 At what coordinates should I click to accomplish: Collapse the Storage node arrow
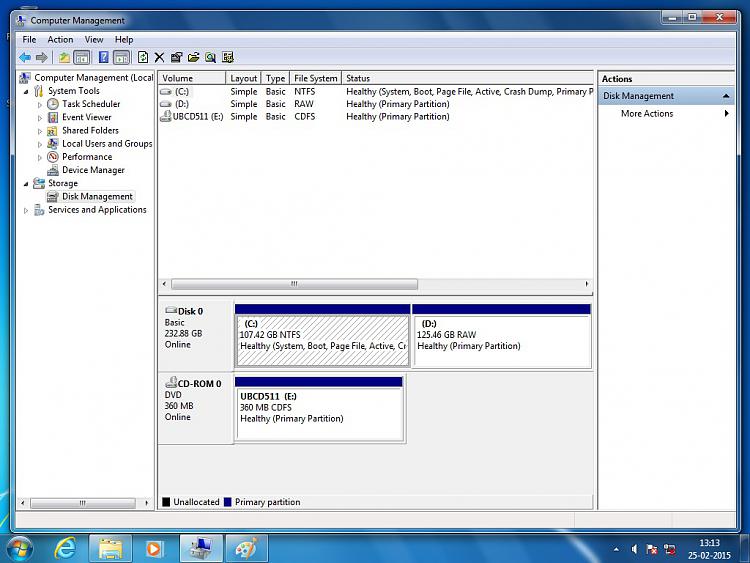point(26,184)
